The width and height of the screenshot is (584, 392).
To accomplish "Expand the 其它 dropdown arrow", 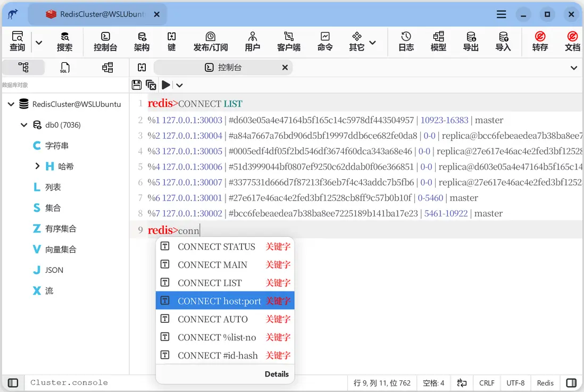I will tap(372, 43).
